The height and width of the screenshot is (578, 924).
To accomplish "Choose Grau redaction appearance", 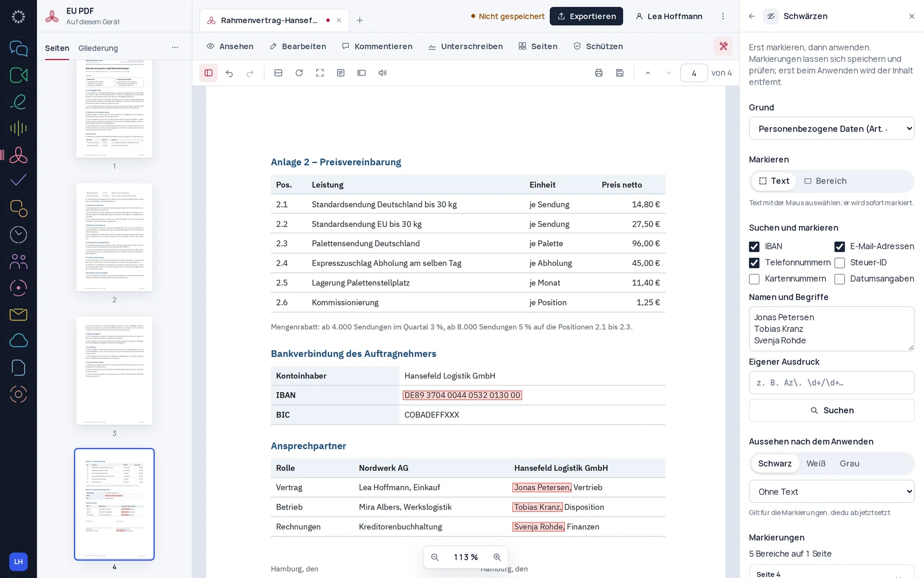I will tap(849, 463).
